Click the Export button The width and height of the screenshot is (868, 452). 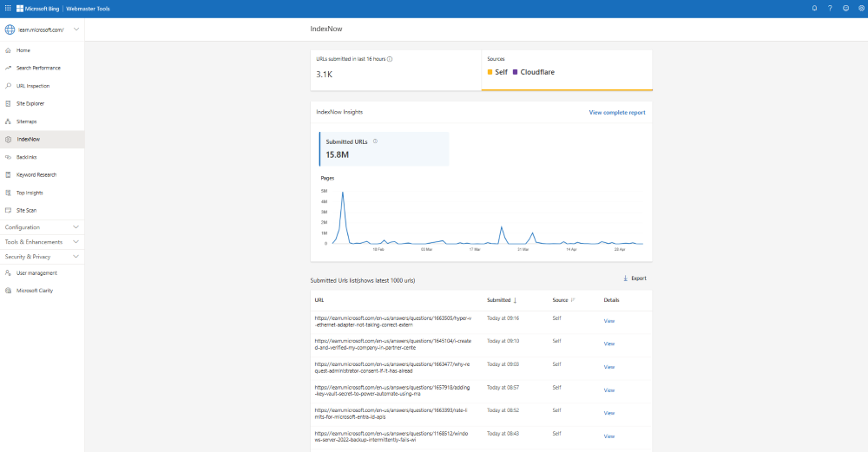point(635,278)
